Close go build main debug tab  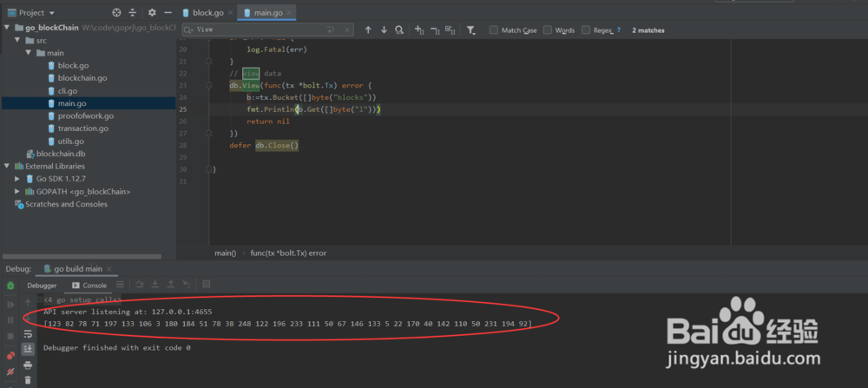click(109, 270)
